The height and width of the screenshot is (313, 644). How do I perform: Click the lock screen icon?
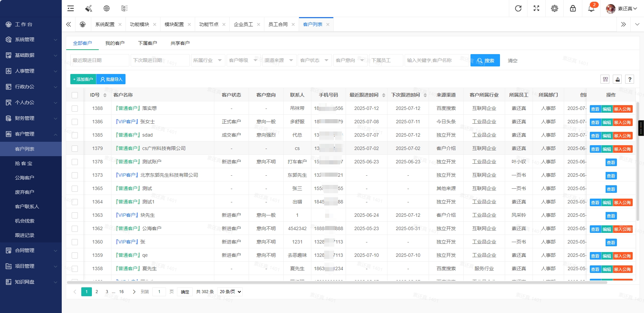coord(573,8)
